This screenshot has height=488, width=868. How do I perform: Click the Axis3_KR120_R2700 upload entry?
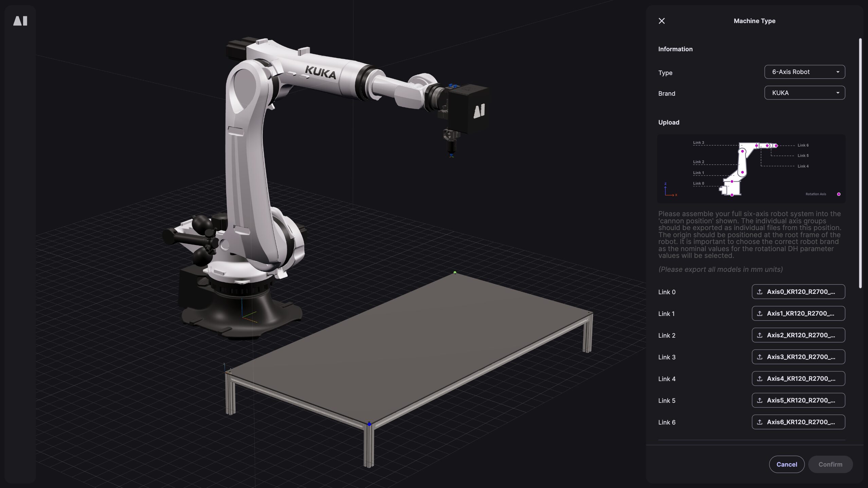798,357
